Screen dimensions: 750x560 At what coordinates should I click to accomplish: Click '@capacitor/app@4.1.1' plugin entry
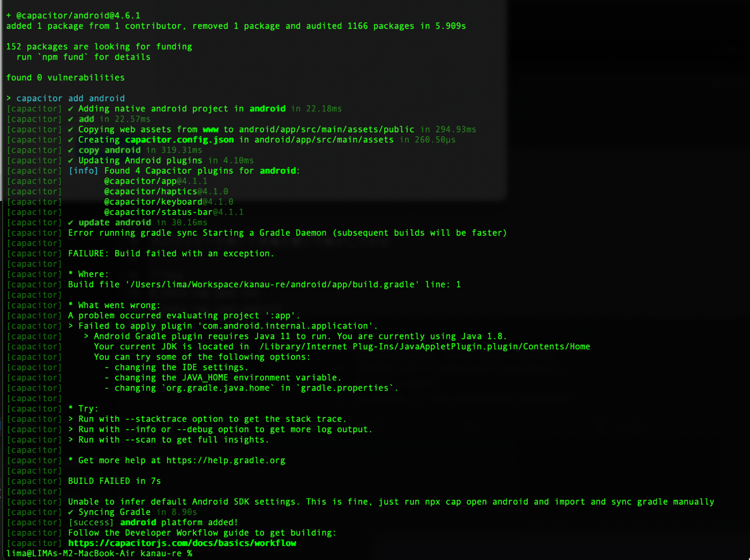click(155, 181)
